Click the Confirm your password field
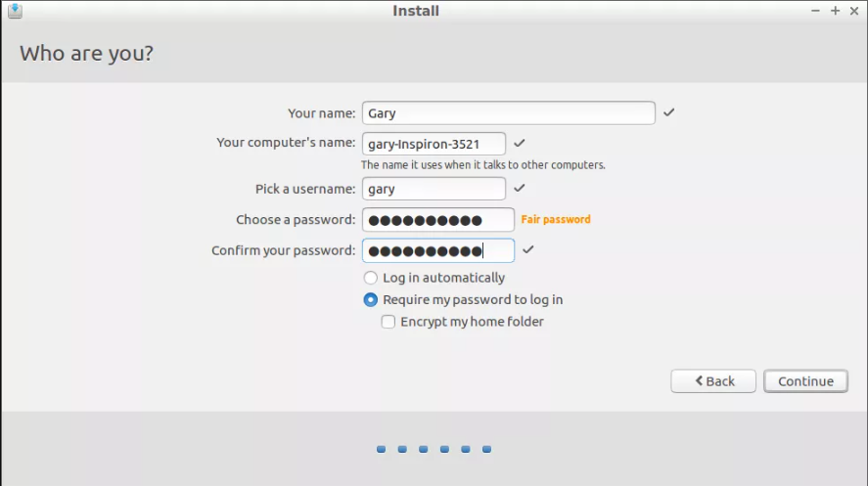 pyautogui.click(x=437, y=250)
